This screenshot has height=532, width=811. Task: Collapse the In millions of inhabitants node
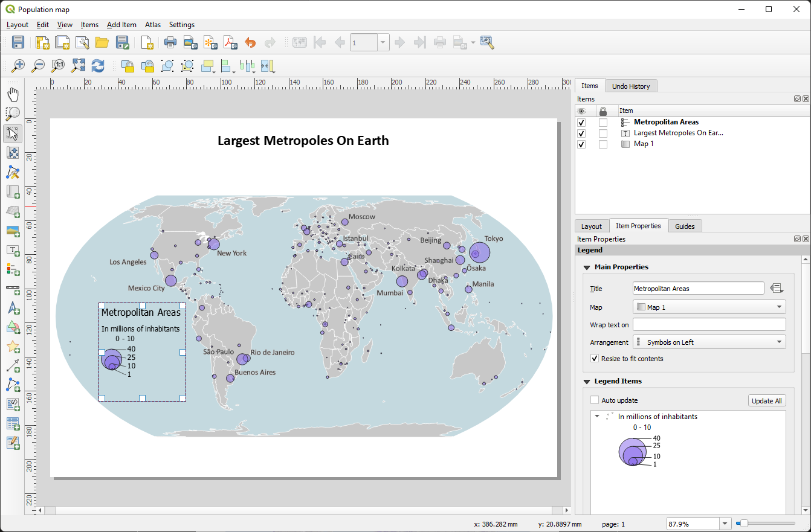point(597,416)
